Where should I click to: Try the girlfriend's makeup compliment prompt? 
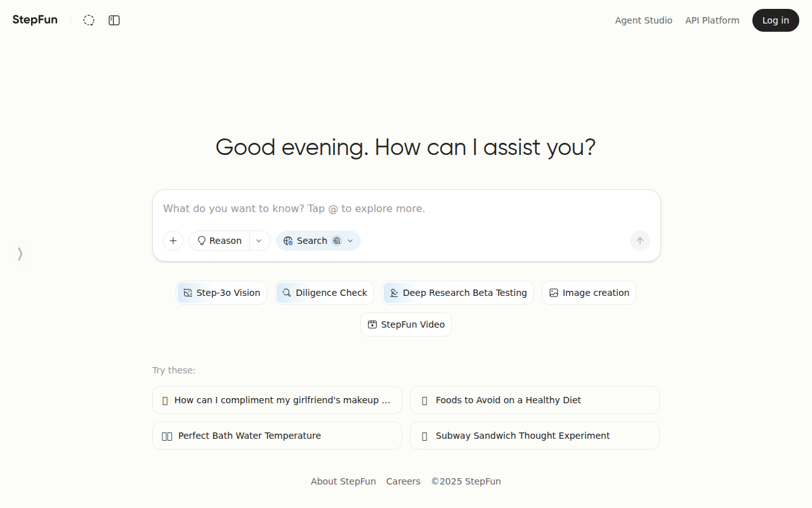pos(277,400)
